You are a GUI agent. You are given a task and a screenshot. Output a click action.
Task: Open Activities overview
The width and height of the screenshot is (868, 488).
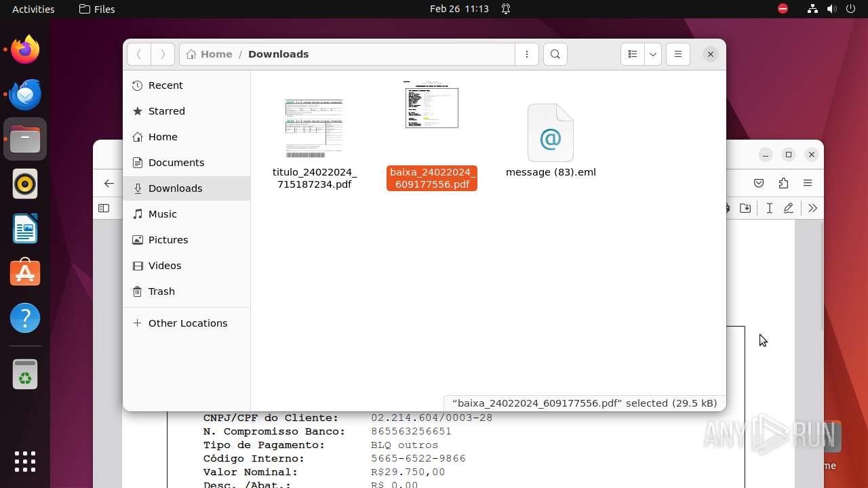click(x=33, y=9)
